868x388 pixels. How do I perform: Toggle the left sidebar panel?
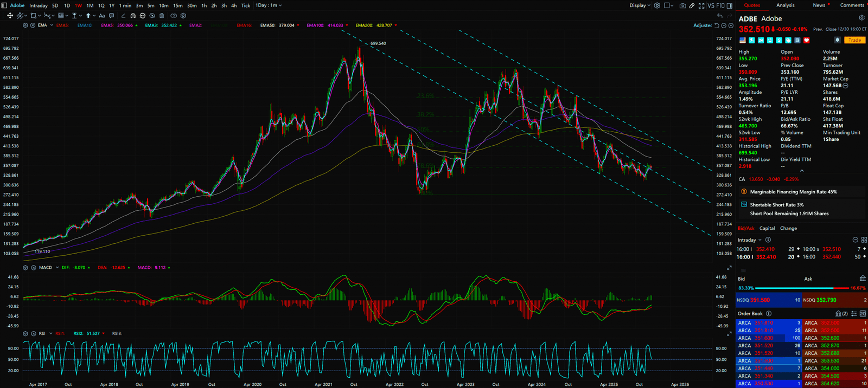point(4,5)
